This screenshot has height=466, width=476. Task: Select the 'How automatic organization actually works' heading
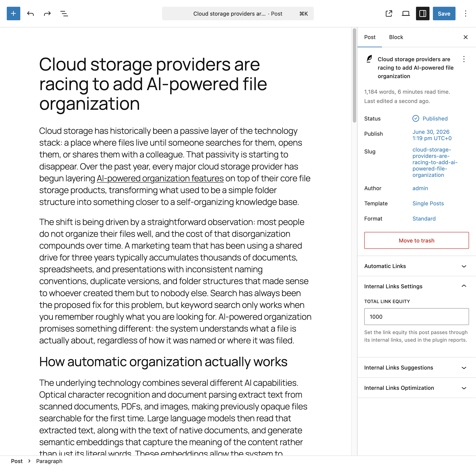[163, 362]
